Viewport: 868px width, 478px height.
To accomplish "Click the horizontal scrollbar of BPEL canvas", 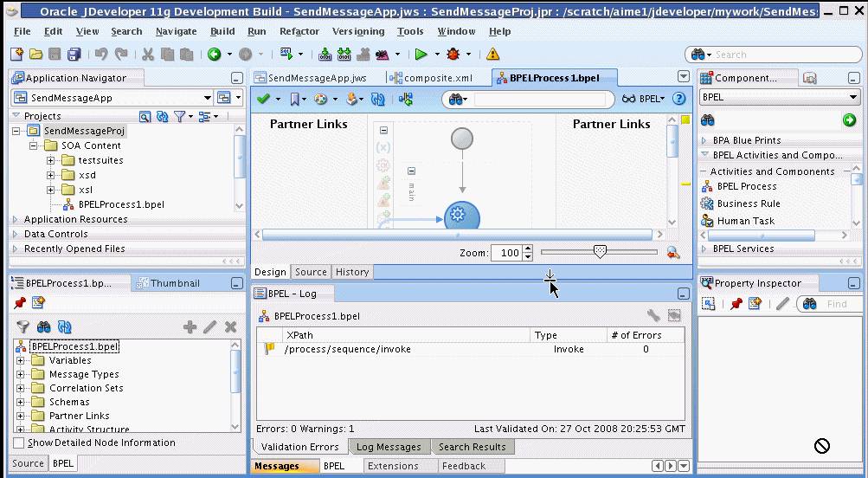I will coord(457,235).
